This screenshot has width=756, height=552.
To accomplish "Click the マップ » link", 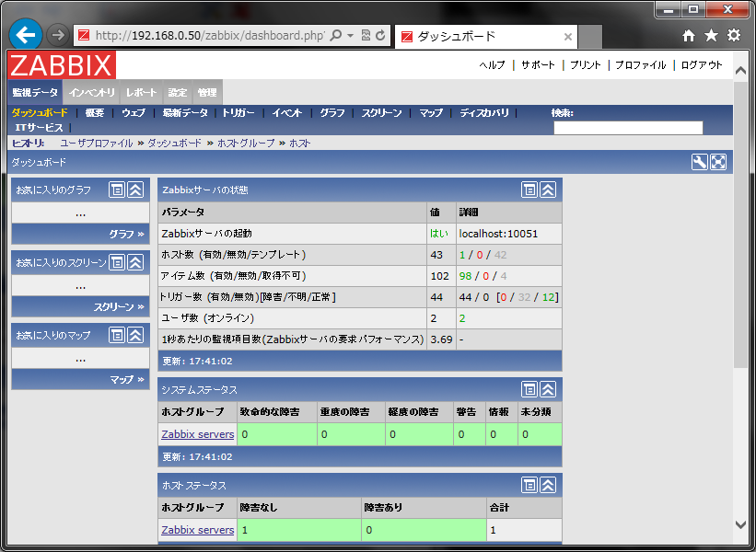I will tap(127, 380).
